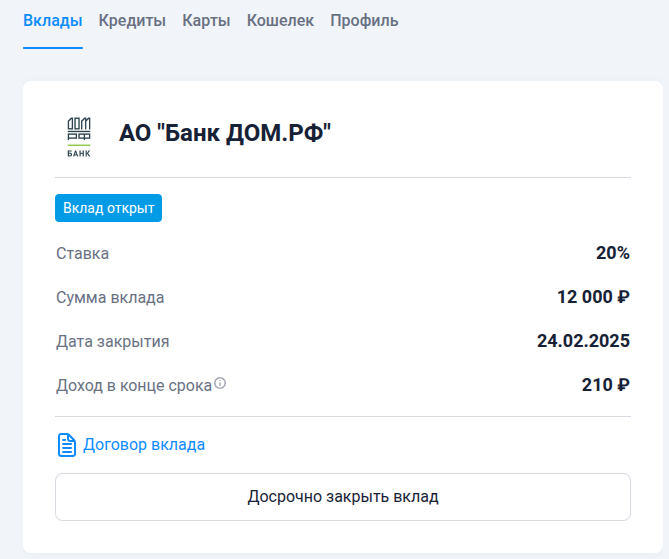Screen dimensions: 669x559
Task: Open the Кошелек tab
Action: [x=280, y=20]
